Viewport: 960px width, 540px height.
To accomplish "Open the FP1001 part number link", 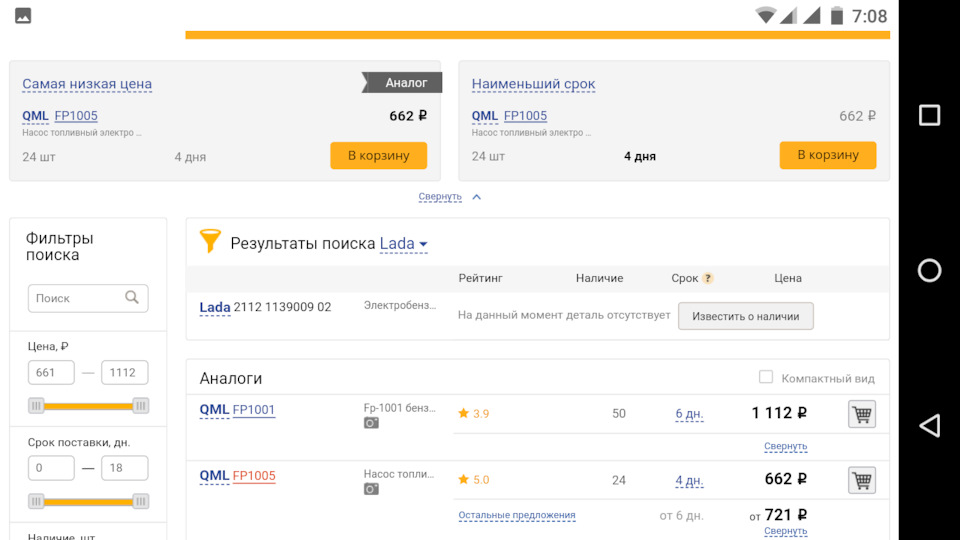I will tap(254, 410).
